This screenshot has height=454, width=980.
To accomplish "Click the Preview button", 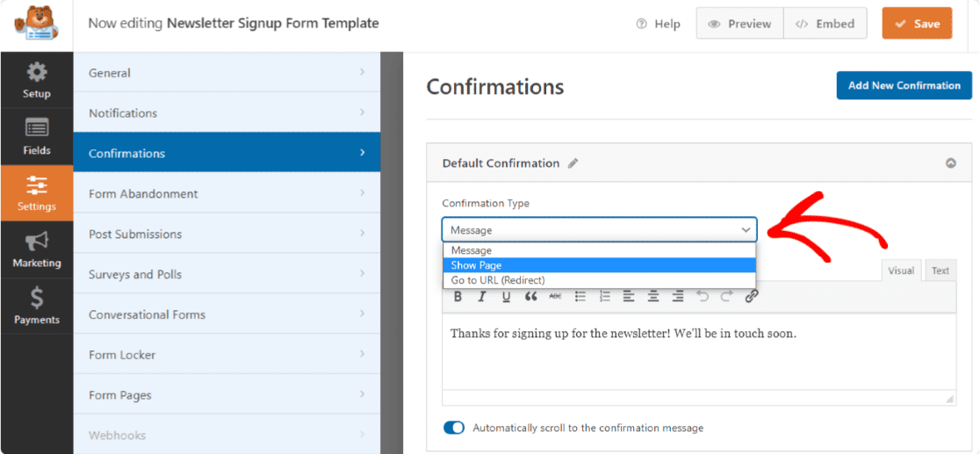I will [x=739, y=24].
